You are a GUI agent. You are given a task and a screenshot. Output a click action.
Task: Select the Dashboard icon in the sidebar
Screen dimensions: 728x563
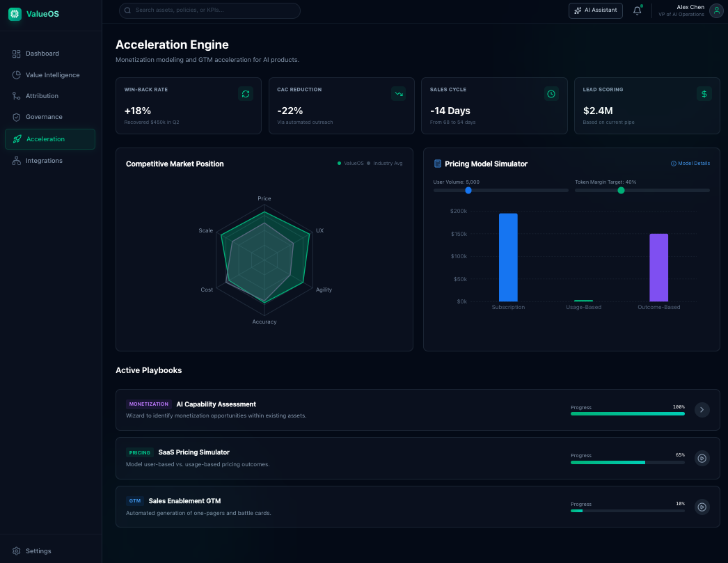point(17,54)
